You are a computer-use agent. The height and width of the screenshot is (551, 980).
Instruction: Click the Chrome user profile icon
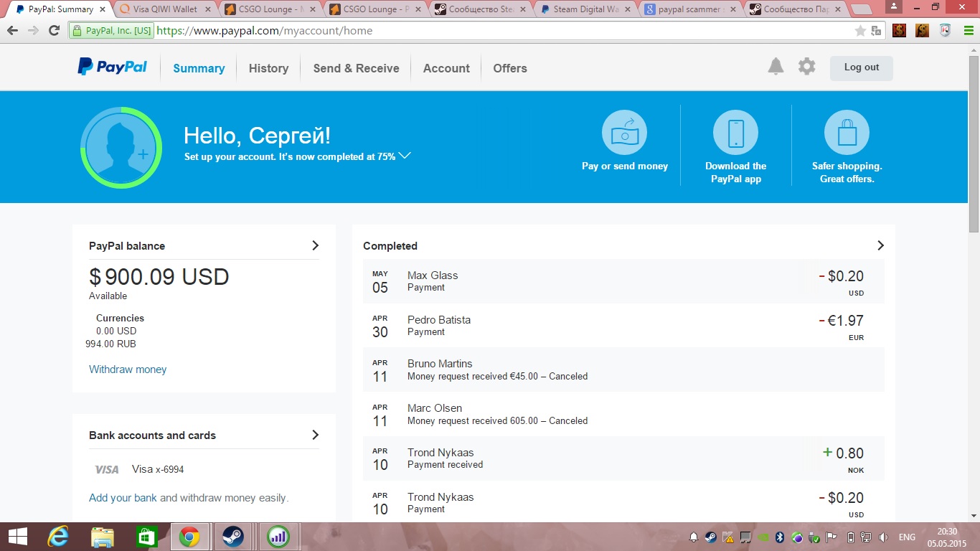(892, 7)
